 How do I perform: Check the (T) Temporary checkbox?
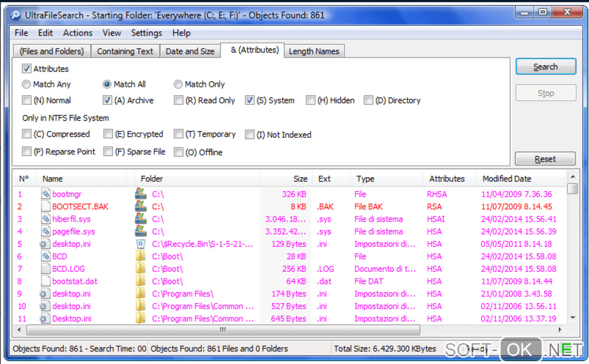click(178, 134)
